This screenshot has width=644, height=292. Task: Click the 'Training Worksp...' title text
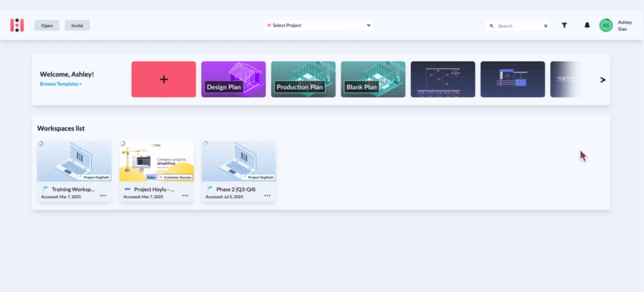pyautogui.click(x=73, y=190)
